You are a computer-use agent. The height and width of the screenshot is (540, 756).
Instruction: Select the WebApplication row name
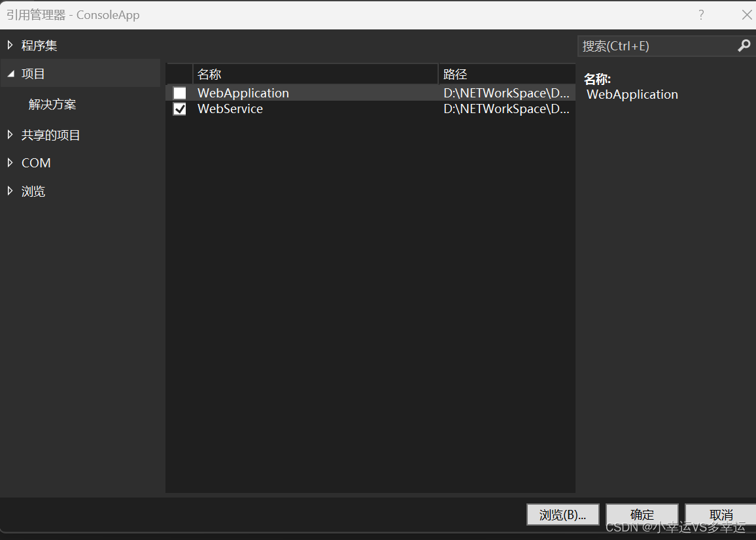click(243, 93)
